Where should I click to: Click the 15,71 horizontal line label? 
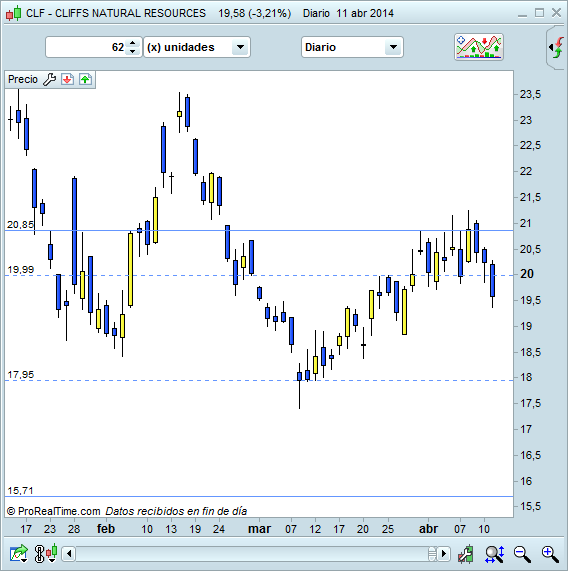tap(20, 491)
